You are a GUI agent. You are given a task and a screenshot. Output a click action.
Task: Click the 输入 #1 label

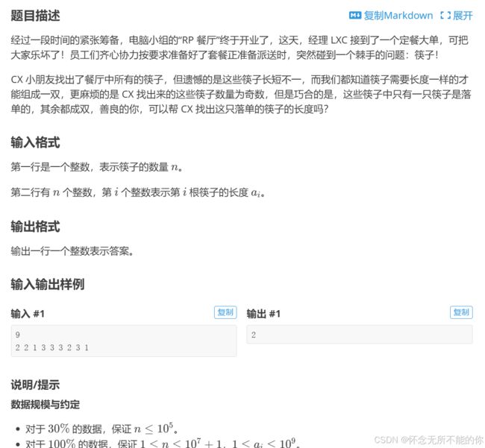pyautogui.click(x=28, y=314)
